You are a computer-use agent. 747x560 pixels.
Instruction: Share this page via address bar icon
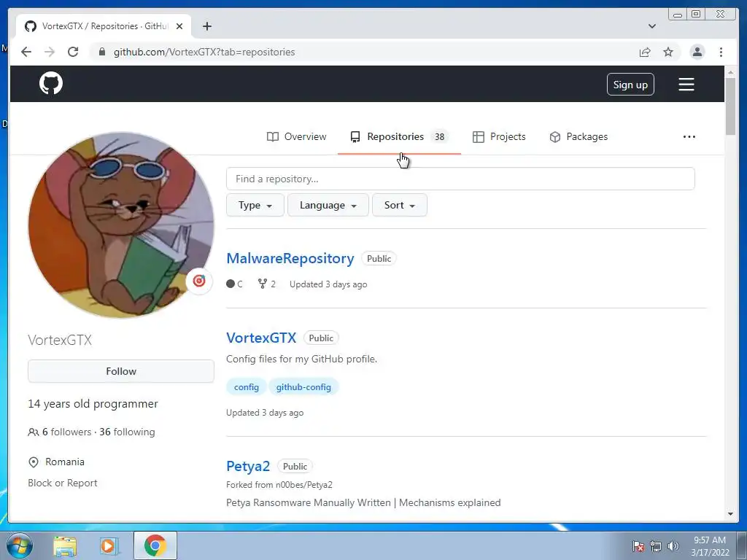[x=645, y=52]
